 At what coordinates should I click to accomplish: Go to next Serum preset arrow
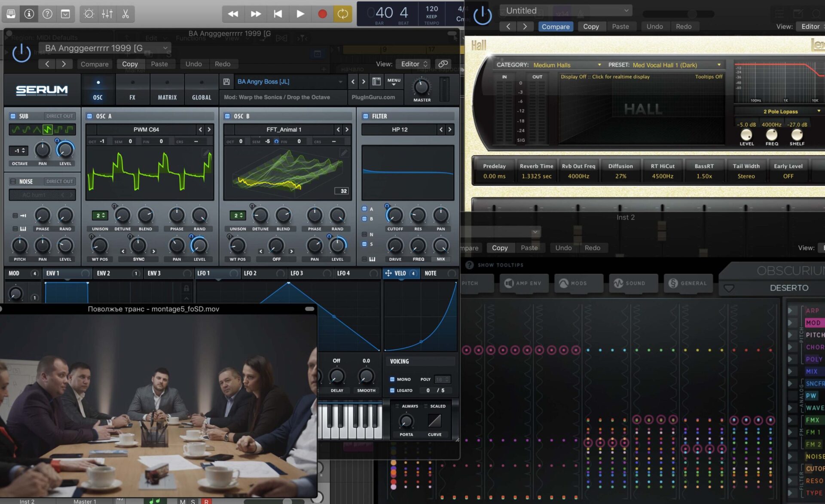(364, 81)
